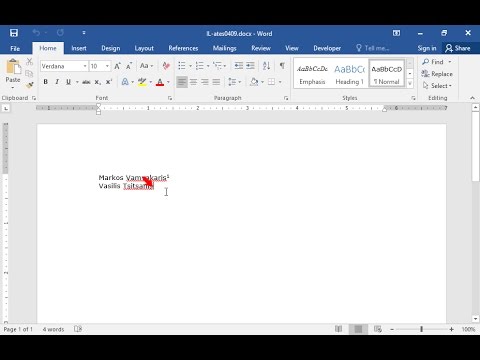Select Align Right
480x360 pixels.
pos(205,82)
